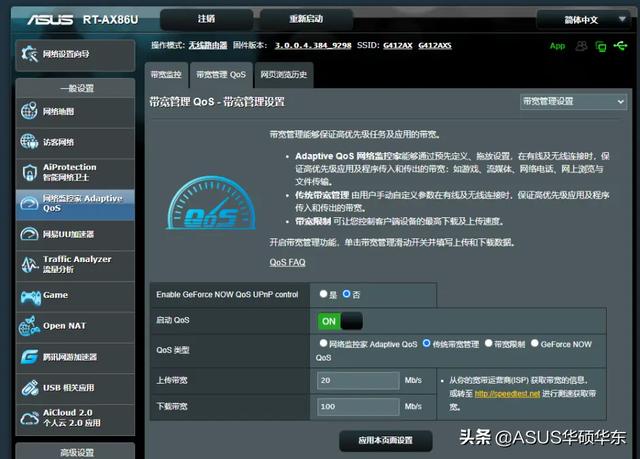This screenshot has height=459, width=640.
Task: Switch to the 带宽监控 tab
Action: click(x=166, y=75)
